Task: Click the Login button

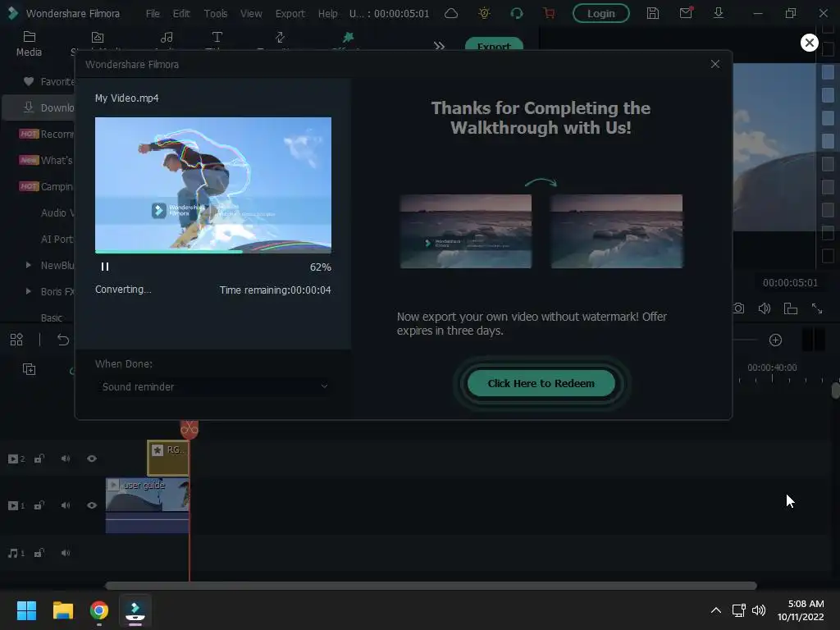Action: (601, 13)
